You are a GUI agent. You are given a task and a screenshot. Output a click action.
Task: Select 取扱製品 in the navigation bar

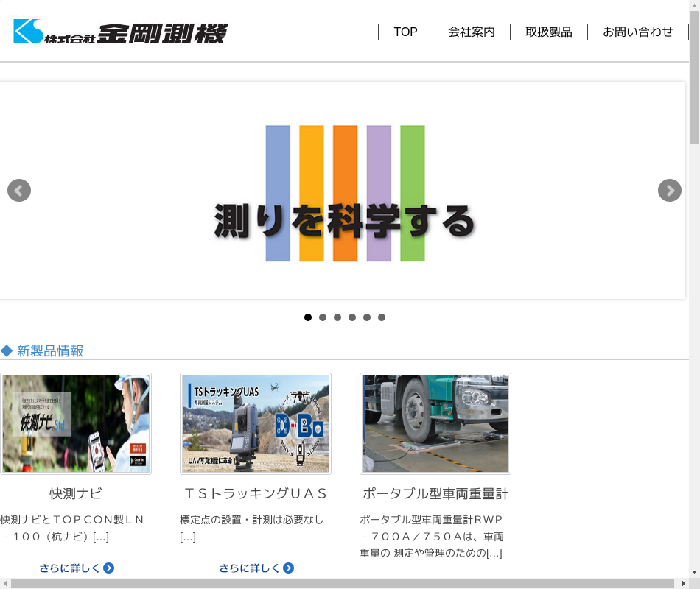[549, 32]
